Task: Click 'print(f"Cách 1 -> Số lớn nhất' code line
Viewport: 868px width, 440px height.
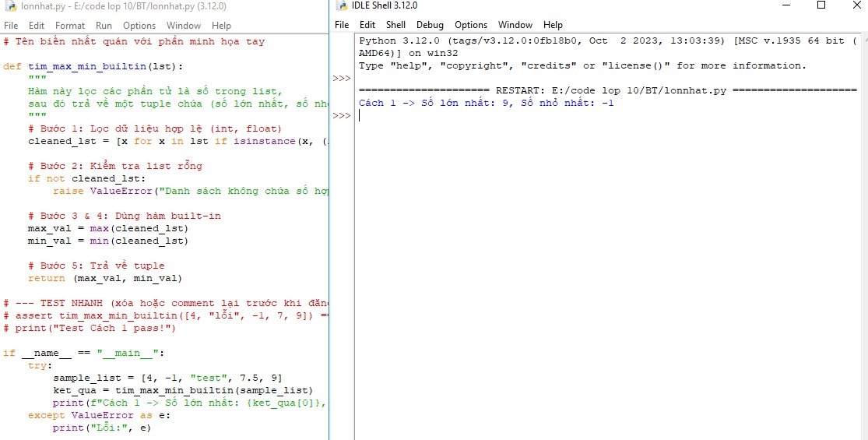Action: point(191,403)
